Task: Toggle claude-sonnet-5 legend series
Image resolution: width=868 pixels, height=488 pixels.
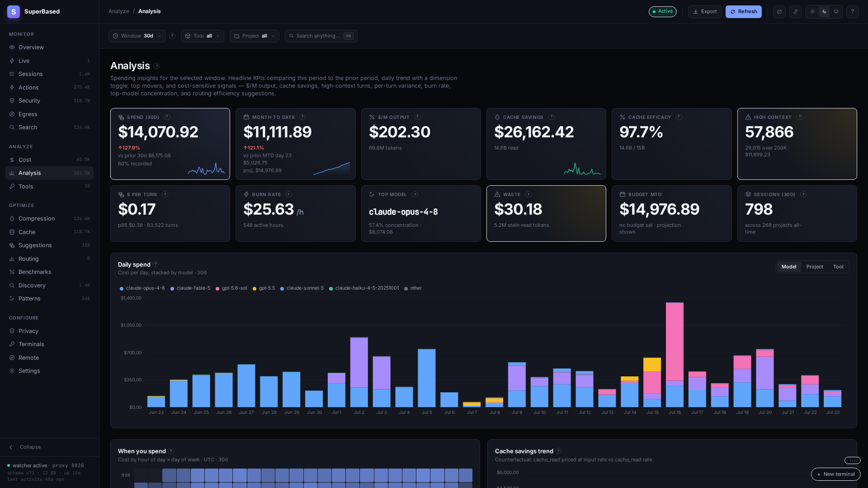Action: (x=302, y=288)
